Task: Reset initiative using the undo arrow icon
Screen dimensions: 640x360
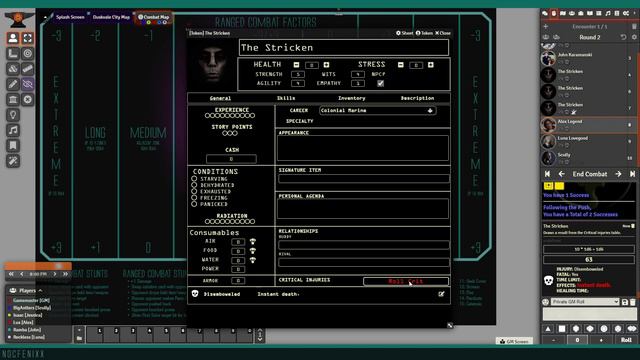Action: (x=623, y=37)
